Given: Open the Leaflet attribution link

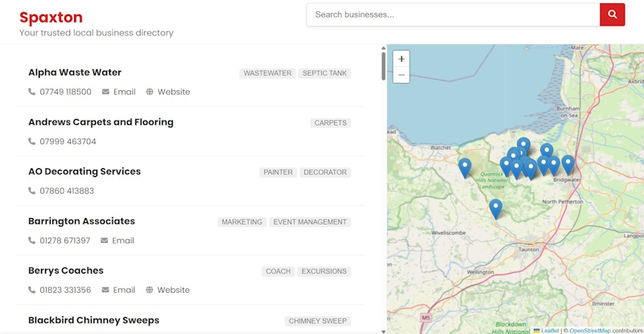Looking at the screenshot, I should point(550,331).
